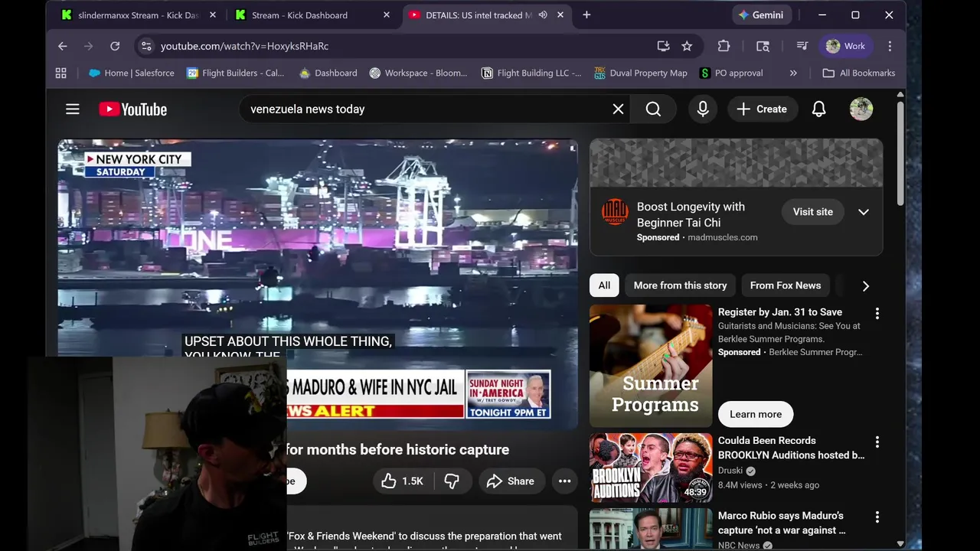Share the video via Share button
Viewport: 980px width, 551px height.
511,481
